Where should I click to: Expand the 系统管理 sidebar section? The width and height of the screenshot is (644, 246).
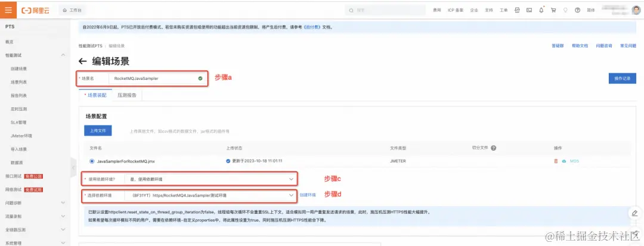pyautogui.click(x=63, y=242)
